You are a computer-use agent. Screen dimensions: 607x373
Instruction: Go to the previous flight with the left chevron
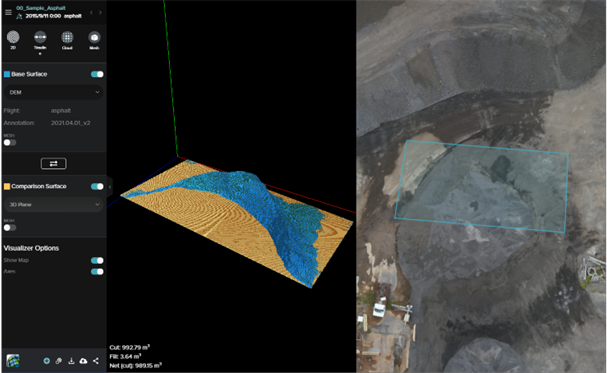[91, 12]
